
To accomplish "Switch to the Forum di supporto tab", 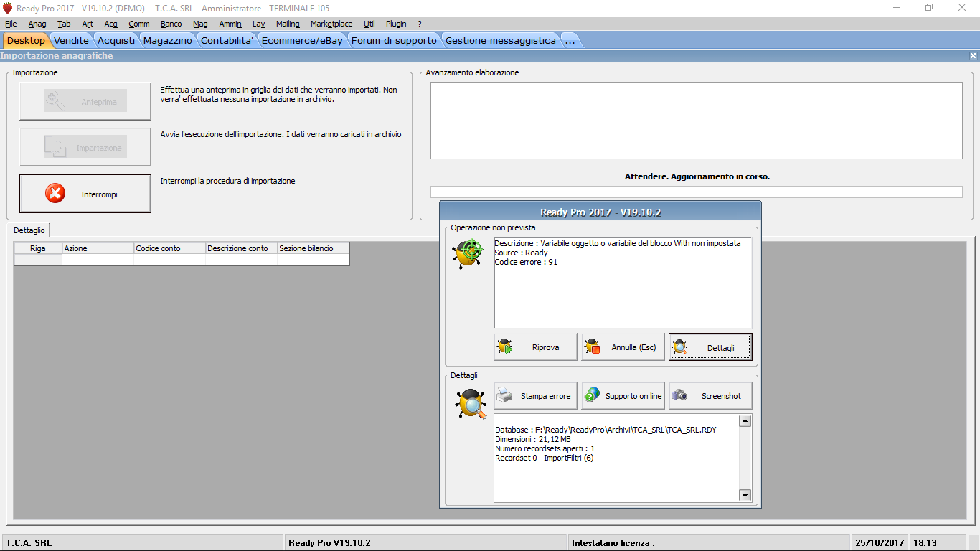I will coord(394,40).
